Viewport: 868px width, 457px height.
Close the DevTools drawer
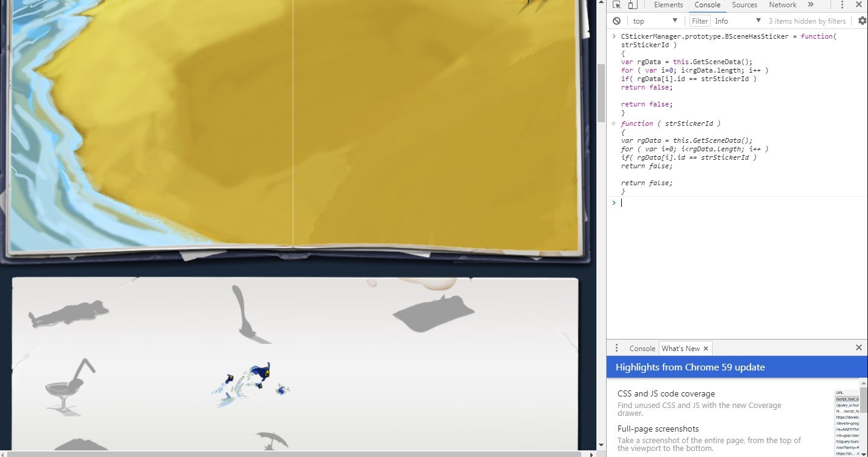[858, 347]
